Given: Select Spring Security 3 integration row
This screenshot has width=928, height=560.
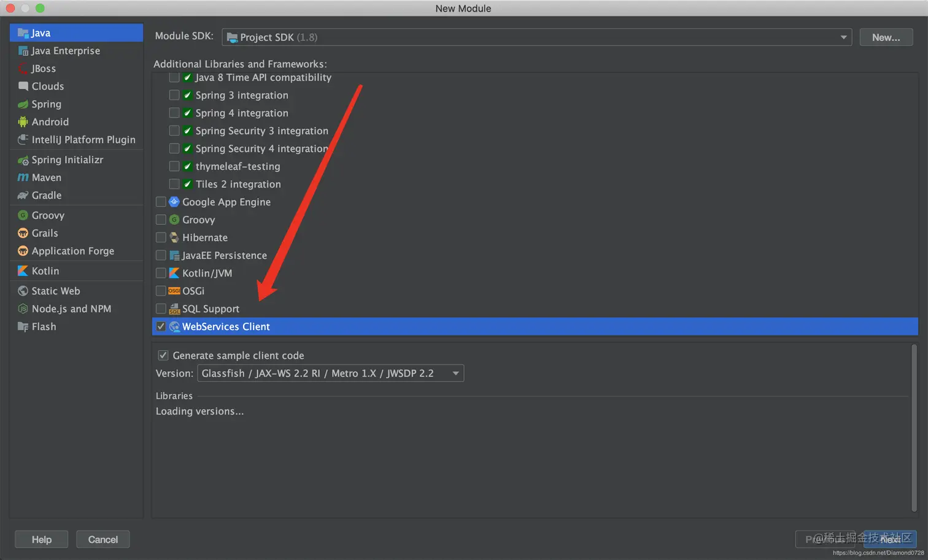Looking at the screenshot, I should pos(535,131).
